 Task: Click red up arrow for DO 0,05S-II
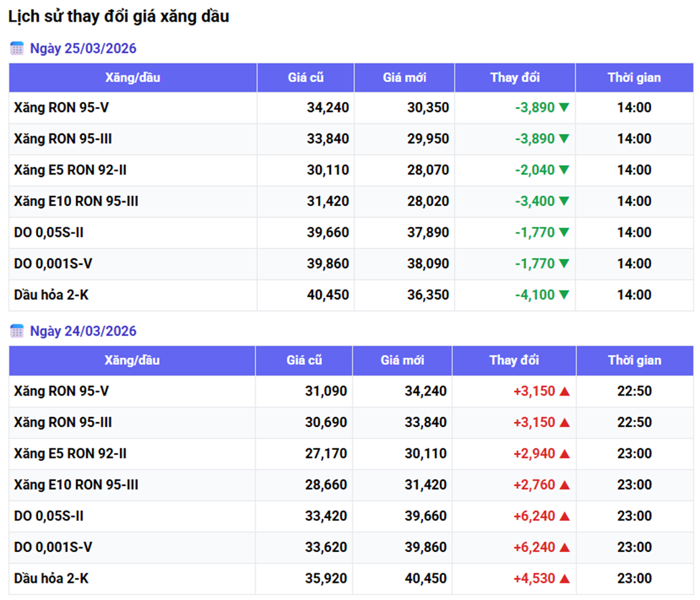(x=564, y=516)
